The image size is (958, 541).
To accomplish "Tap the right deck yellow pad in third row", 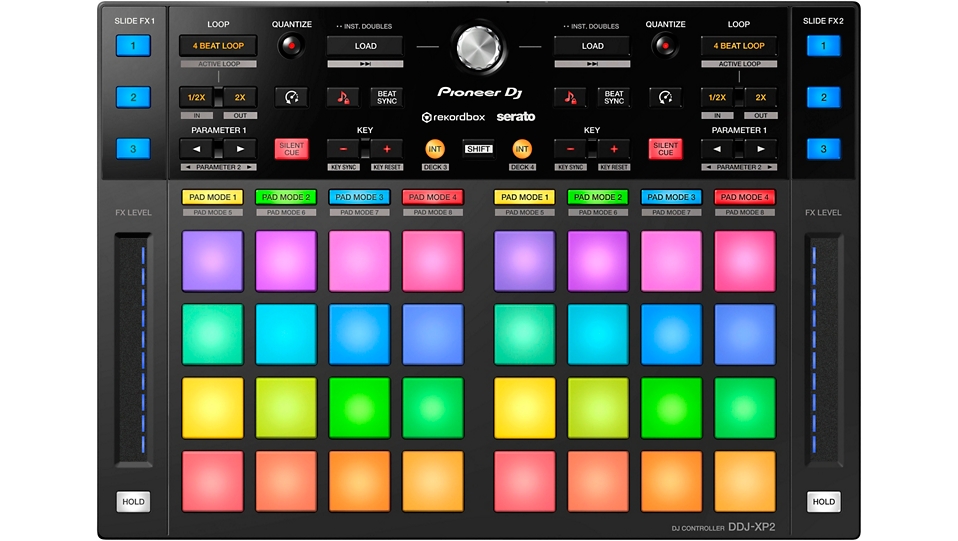I will click(x=525, y=408).
